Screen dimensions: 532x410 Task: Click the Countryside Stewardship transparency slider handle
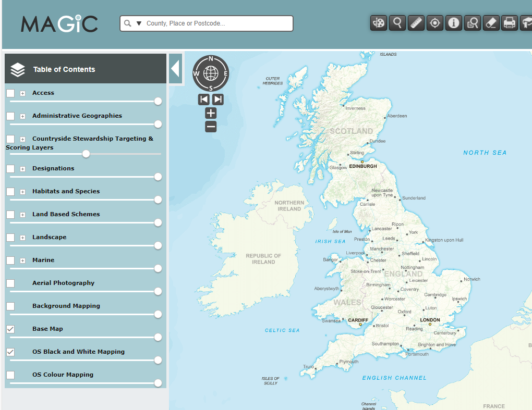tap(86, 154)
